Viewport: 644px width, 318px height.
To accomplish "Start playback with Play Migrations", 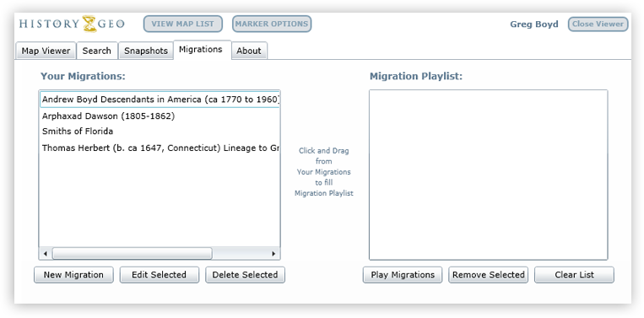I will tap(403, 275).
